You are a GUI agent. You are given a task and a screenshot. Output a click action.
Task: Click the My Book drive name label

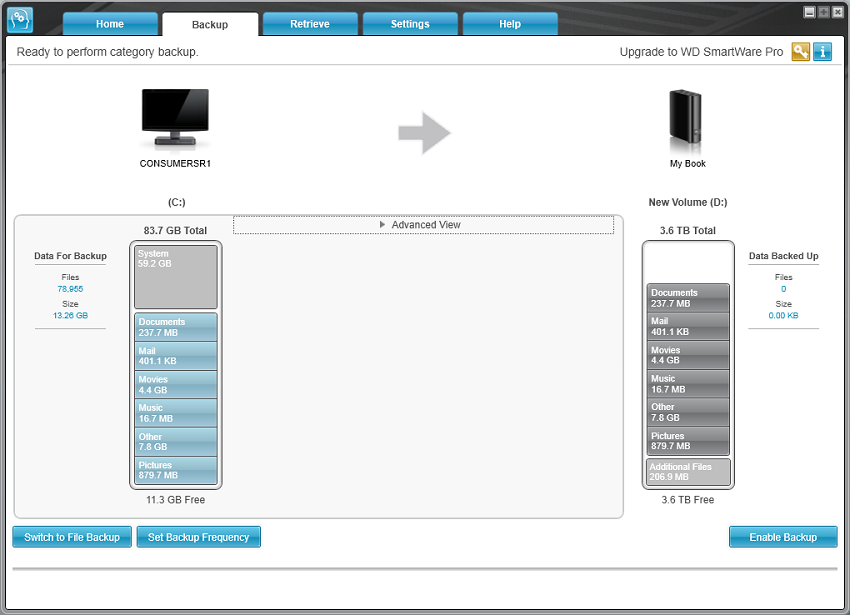[687, 163]
